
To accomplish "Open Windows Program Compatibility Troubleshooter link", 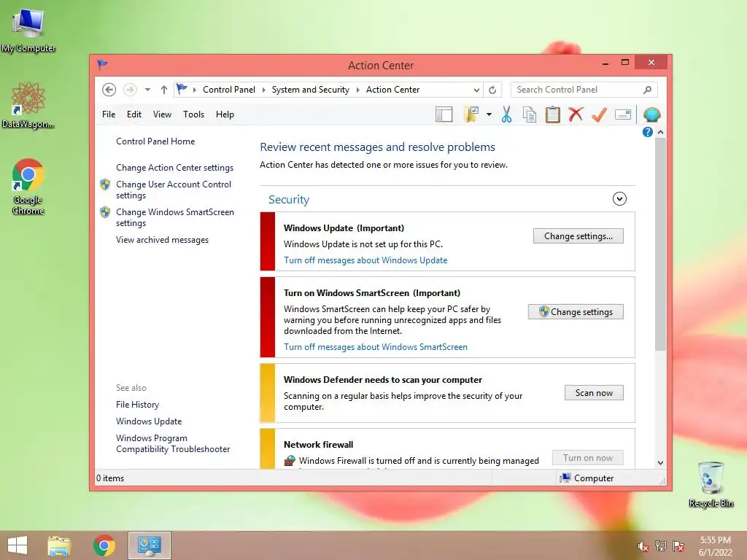I will (x=173, y=443).
